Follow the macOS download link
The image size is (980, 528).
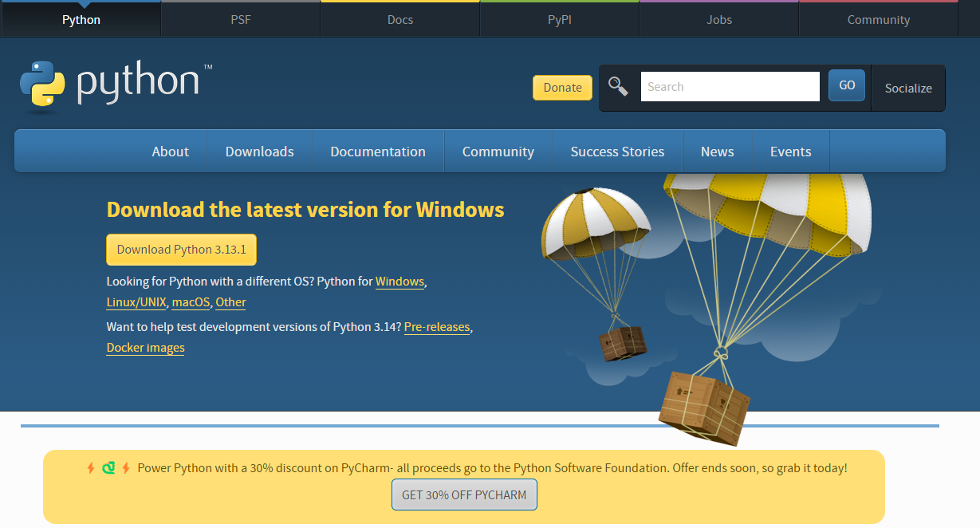[191, 302]
